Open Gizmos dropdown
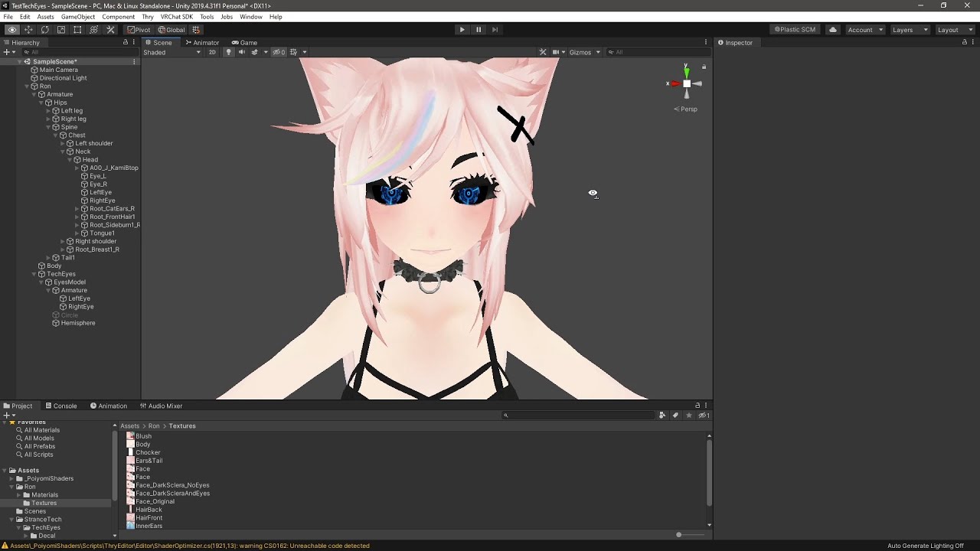The width and height of the screenshot is (980, 551). (583, 52)
